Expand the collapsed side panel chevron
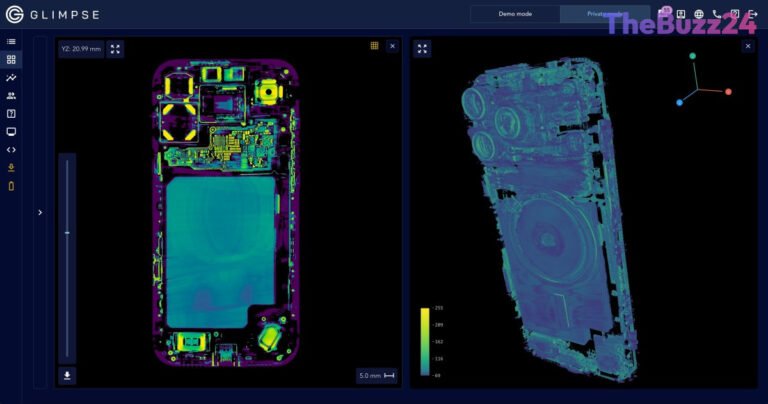 (x=40, y=213)
